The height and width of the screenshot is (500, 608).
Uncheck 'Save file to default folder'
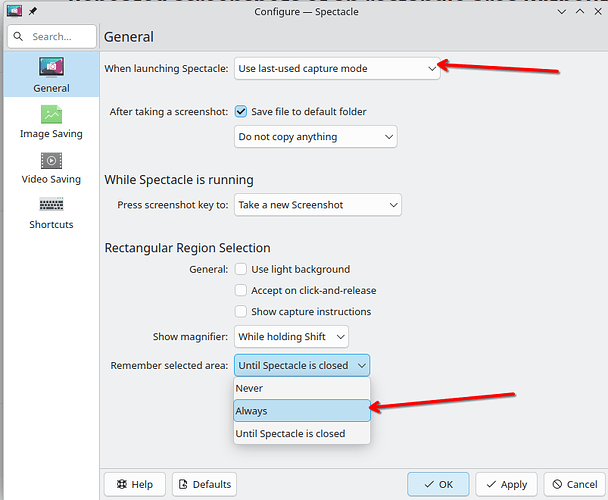[x=241, y=112]
